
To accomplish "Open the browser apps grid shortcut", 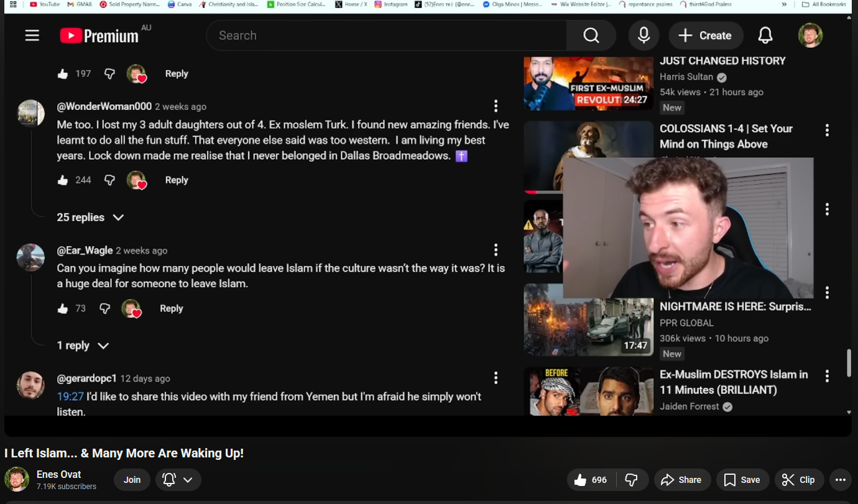I will (x=13, y=4).
